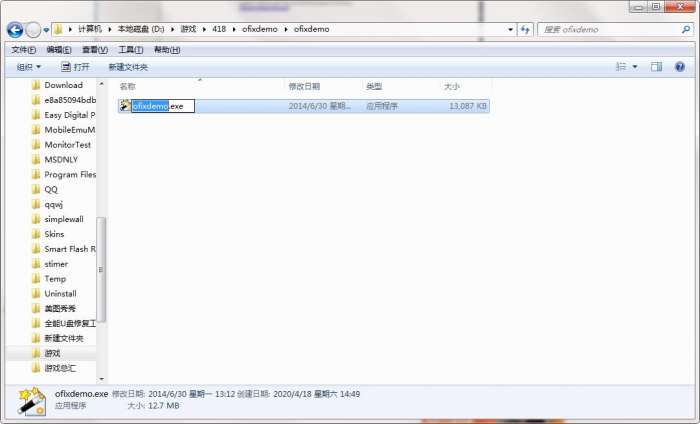Image resolution: width=700 pixels, height=424 pixels.
Task: Open the 帮助(H) menu
Action: coord(167,50)
